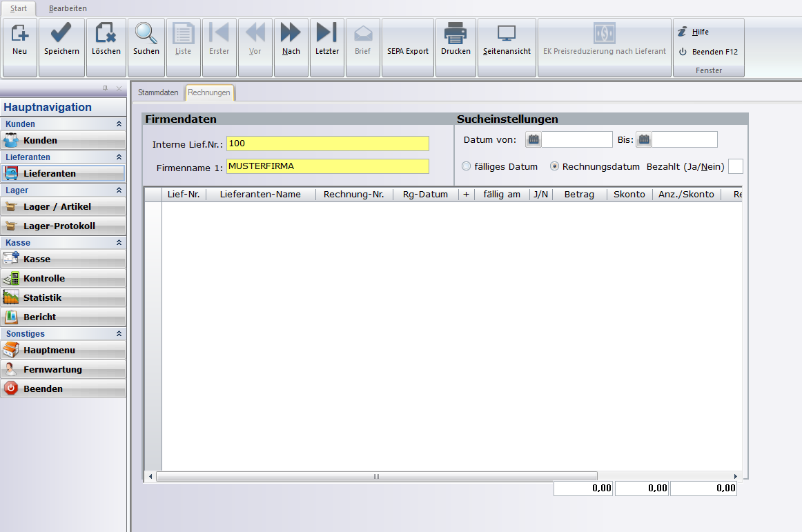802x532 pixels.
Task: Print using the Drucken printer icon
Action: 456,33
